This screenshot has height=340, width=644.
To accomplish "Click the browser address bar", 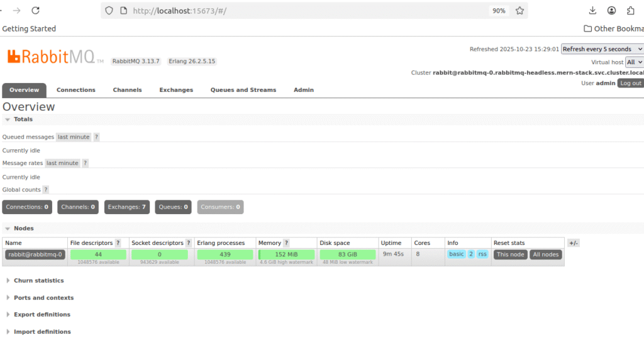I will coord(302,11).
